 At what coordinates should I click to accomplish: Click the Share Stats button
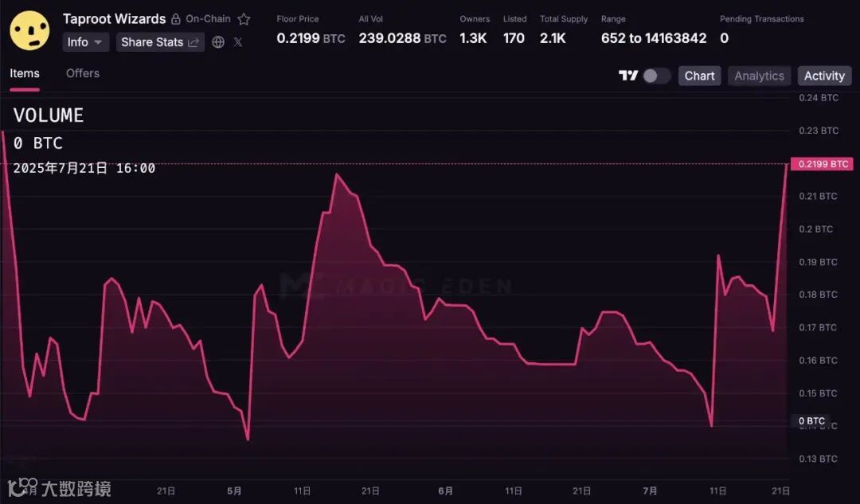[160, 42]
